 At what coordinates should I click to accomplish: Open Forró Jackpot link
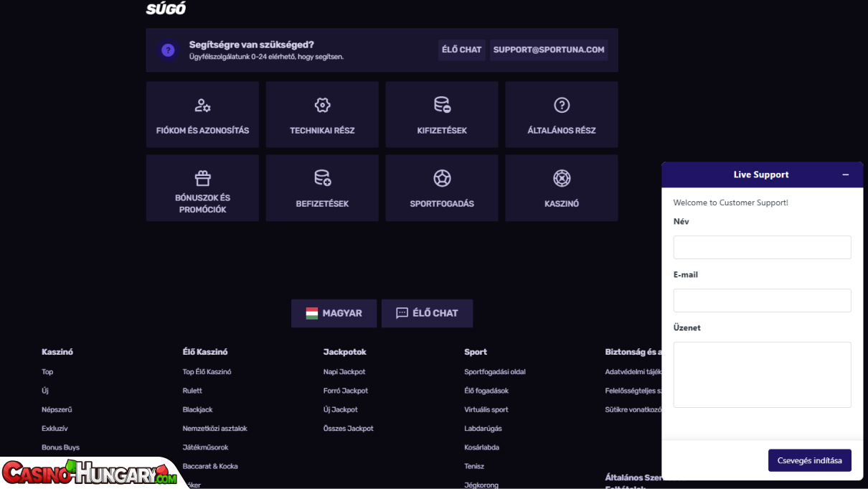click(346, 391)
